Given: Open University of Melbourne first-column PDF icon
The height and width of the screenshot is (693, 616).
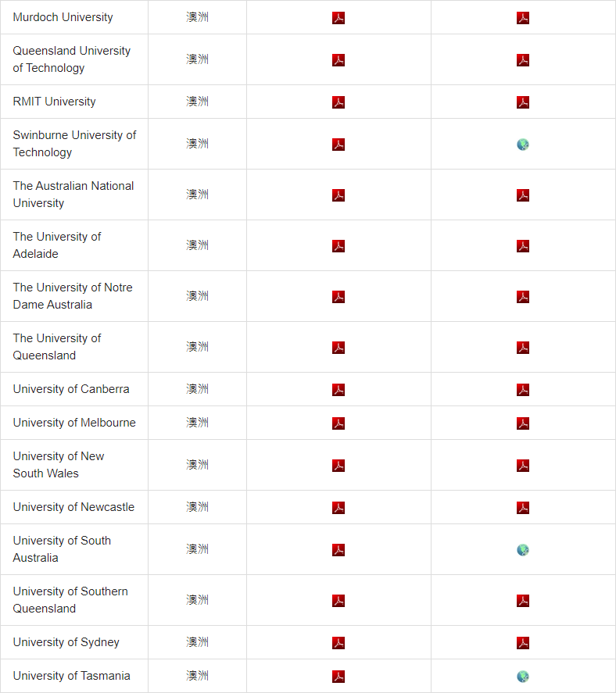Looking at the screenshot, I should click(338, 423).
